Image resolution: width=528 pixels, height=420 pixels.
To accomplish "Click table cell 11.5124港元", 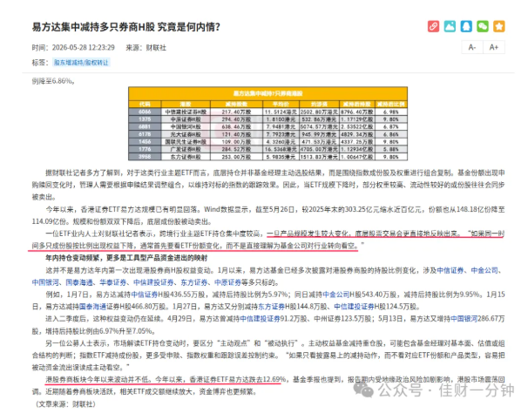I will (x=281, y=112).
